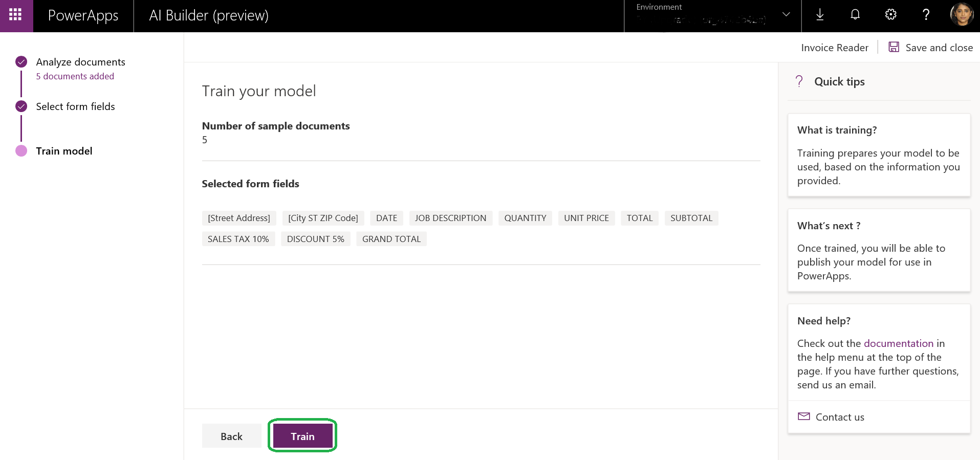The image size is (980, 460).
Task: Select the Train model step
Action: coord(64,151)
